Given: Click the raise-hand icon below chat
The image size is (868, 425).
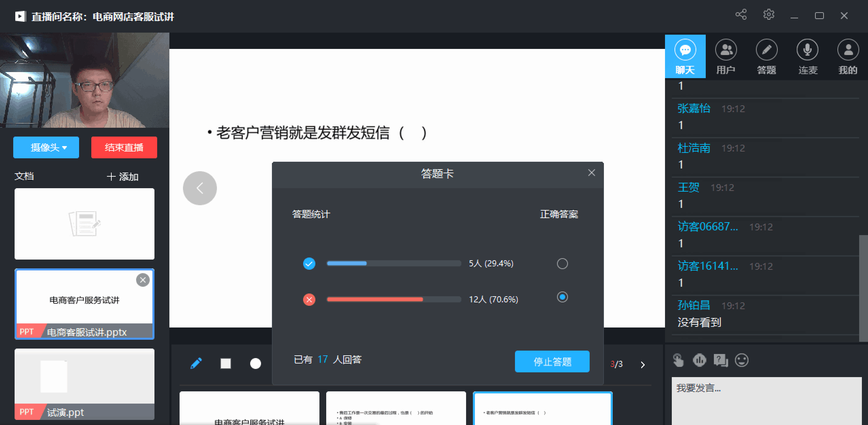Looking at the screenshot, I should point(678,360).
